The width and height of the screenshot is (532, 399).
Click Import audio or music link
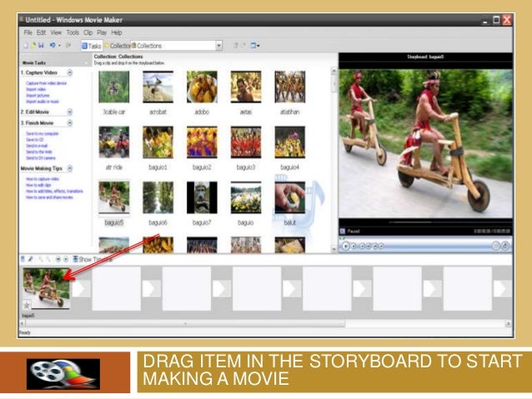(x=43, y=102)
